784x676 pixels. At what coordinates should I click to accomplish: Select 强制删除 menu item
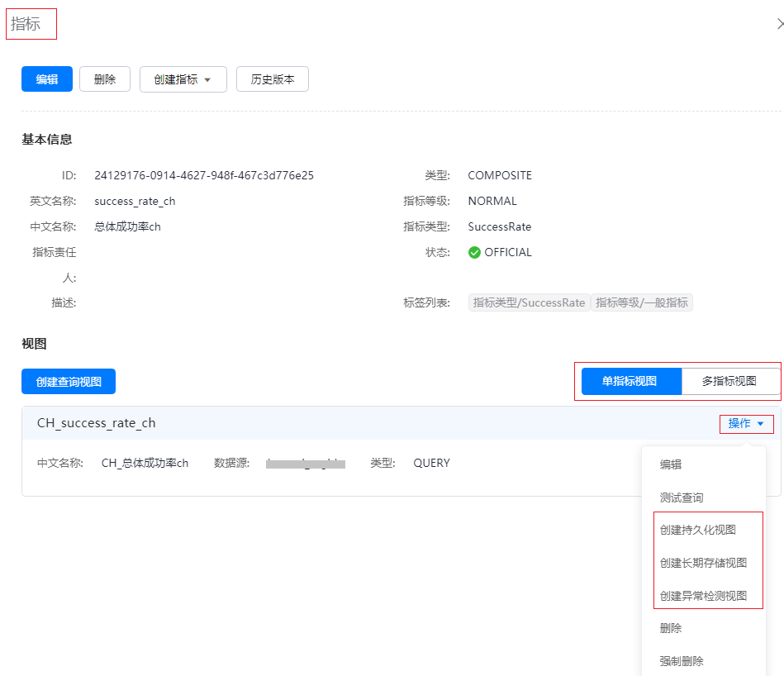[682, 661]
